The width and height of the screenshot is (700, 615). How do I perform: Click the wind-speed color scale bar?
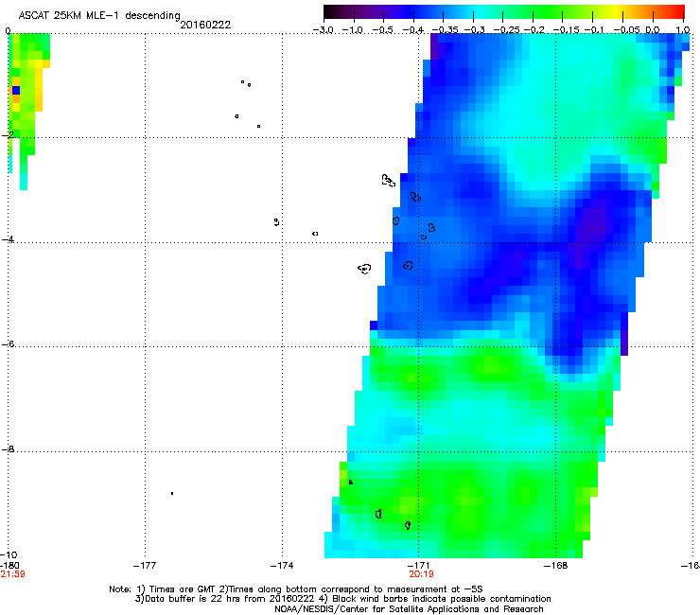504,12
